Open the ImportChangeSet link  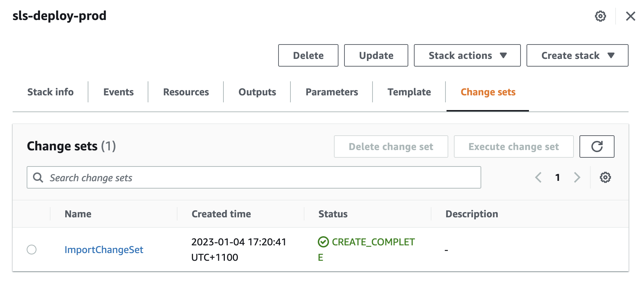[x=104, y=250]
